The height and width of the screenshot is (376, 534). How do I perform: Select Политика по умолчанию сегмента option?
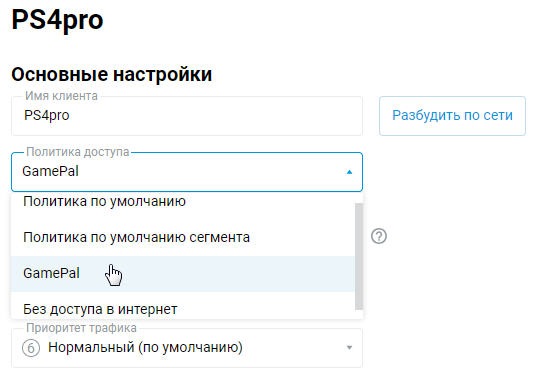(x=183, y=237)
